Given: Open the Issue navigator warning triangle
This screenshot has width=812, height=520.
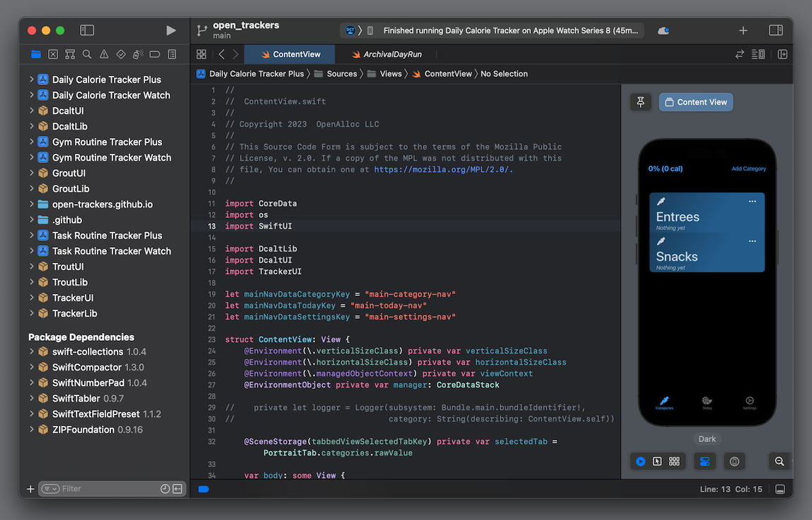Looking at the screenshot, I should [104, 55].
